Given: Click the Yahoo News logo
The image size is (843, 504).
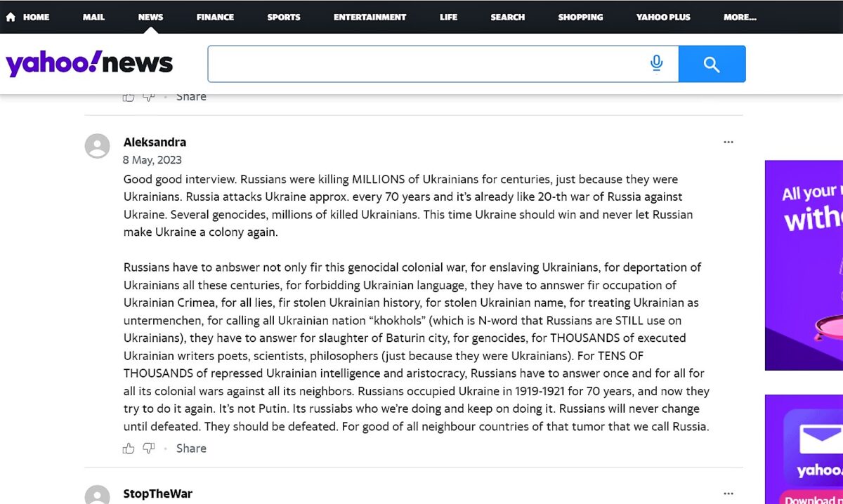Looking at the screenshot, I should [89, 64].
